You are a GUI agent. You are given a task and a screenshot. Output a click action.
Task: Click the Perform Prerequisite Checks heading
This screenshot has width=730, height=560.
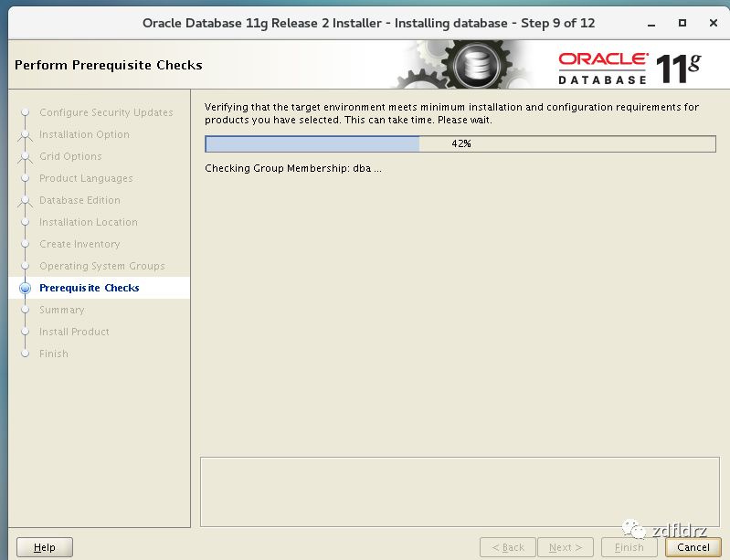click(109, 65)
